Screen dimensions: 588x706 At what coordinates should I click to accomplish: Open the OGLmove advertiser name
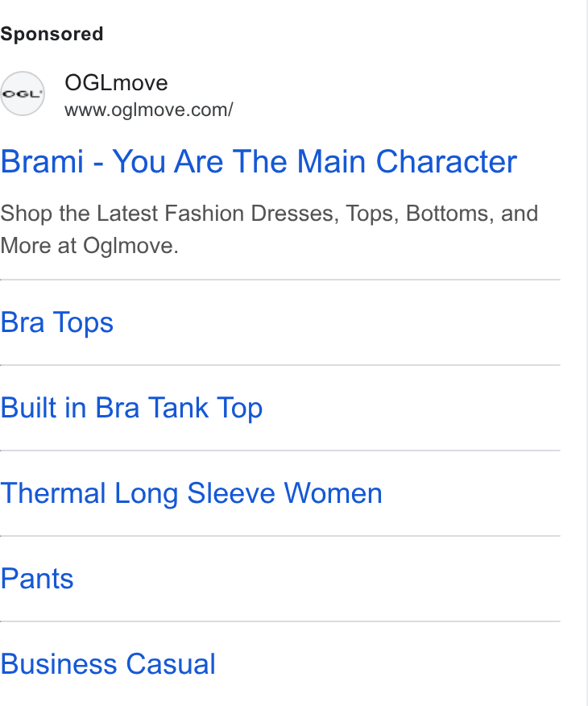coord(116,83)
